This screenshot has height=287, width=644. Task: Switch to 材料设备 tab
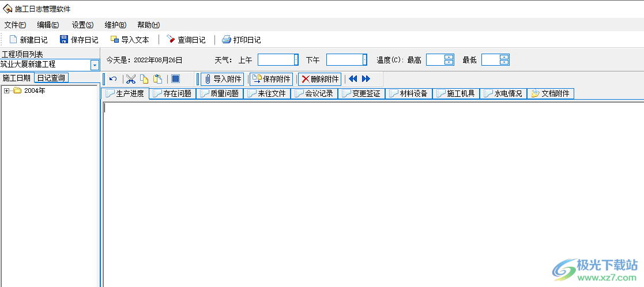pyautogui.click(x=409, y=93)
